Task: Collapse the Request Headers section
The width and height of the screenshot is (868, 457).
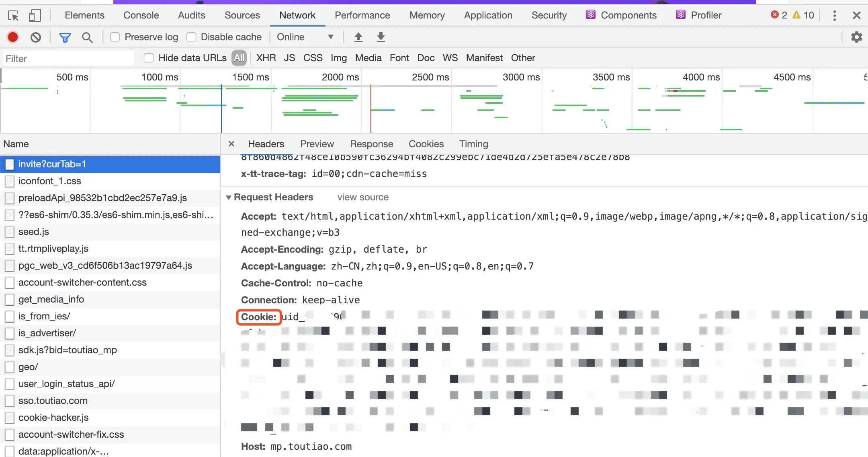Action: 229,197
